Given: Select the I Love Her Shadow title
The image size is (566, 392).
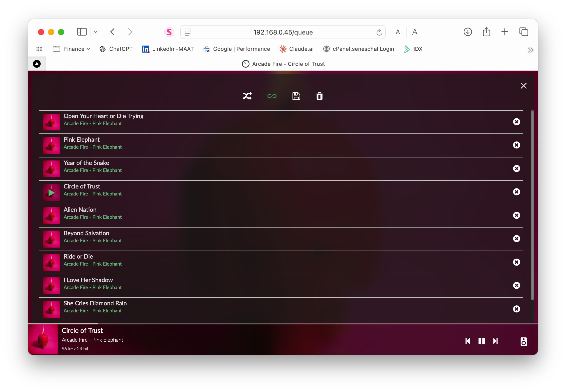Looking at the screenshot, I should point(88,280).
